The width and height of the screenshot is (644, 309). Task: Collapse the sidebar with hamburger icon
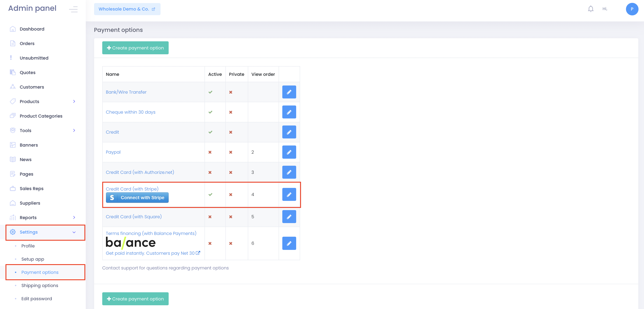pos(73,9)
